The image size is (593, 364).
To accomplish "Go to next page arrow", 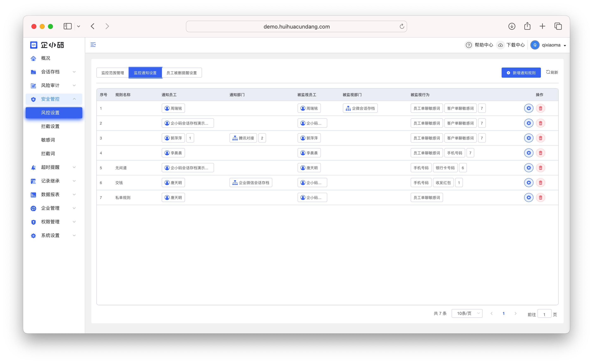I will tap(515, 313).
